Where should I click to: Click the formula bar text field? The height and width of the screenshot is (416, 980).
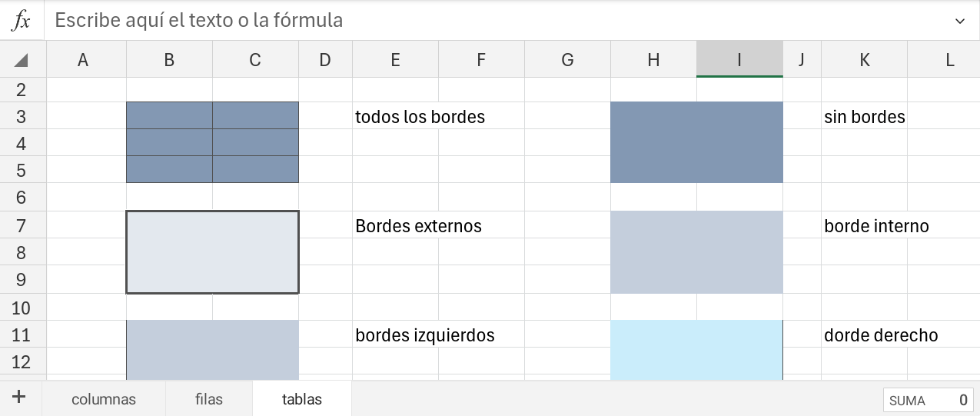[492, 21]
